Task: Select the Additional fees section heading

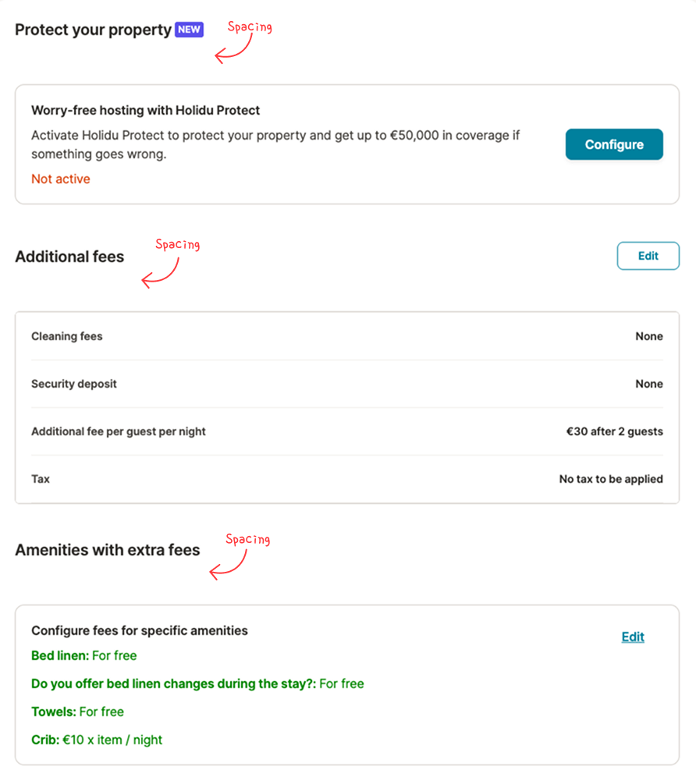Action: tap(69, 256)
